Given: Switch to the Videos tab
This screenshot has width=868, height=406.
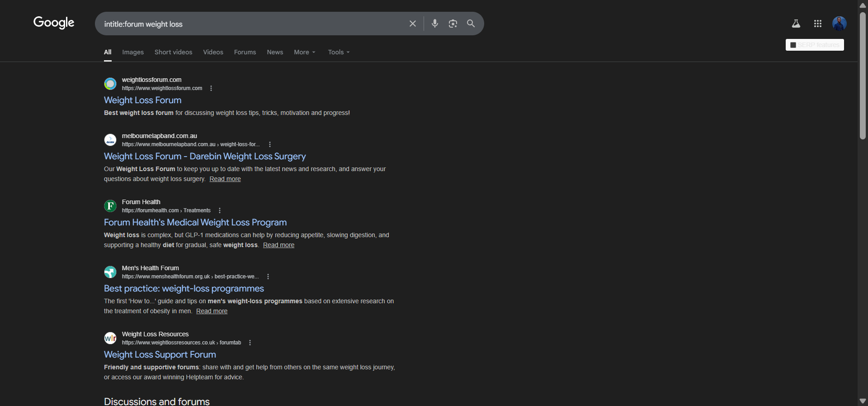Looking at the screenshot, I should (x=213, y=52).
